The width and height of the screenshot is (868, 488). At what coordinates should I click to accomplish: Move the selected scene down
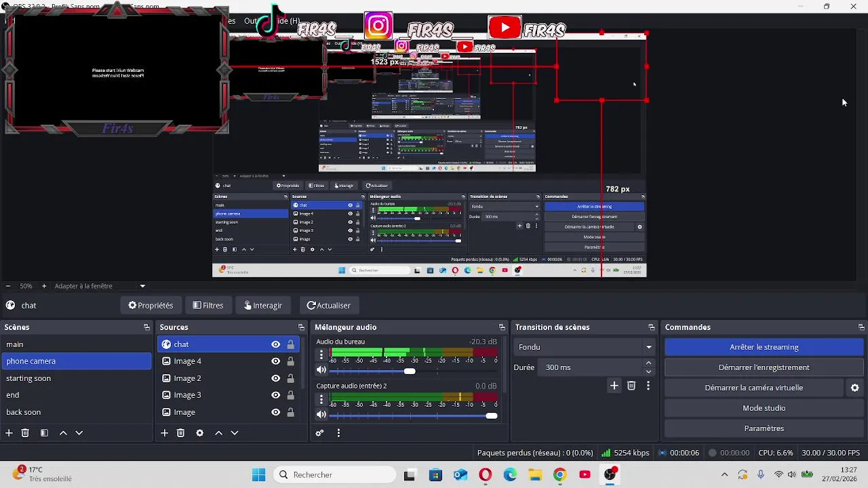coord(79,433)
